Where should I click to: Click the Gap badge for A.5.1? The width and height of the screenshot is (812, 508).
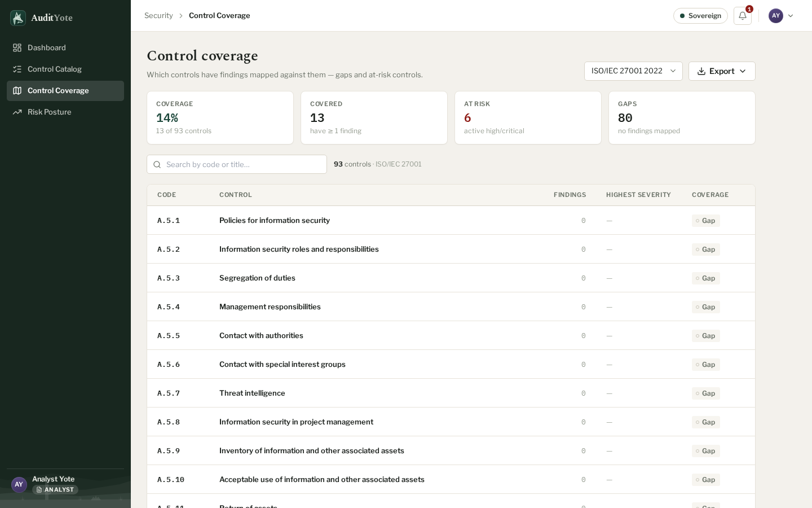706,221
